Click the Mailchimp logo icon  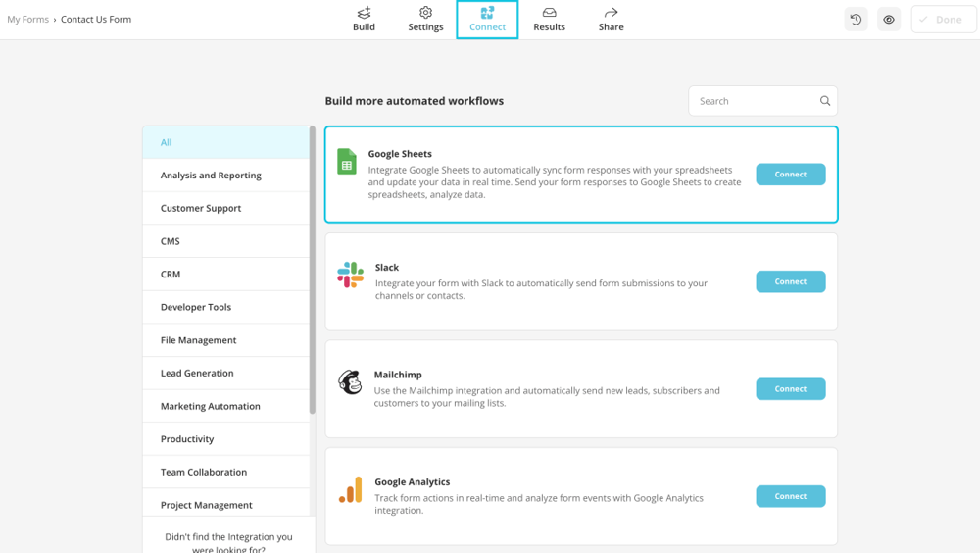click(350, 382)
